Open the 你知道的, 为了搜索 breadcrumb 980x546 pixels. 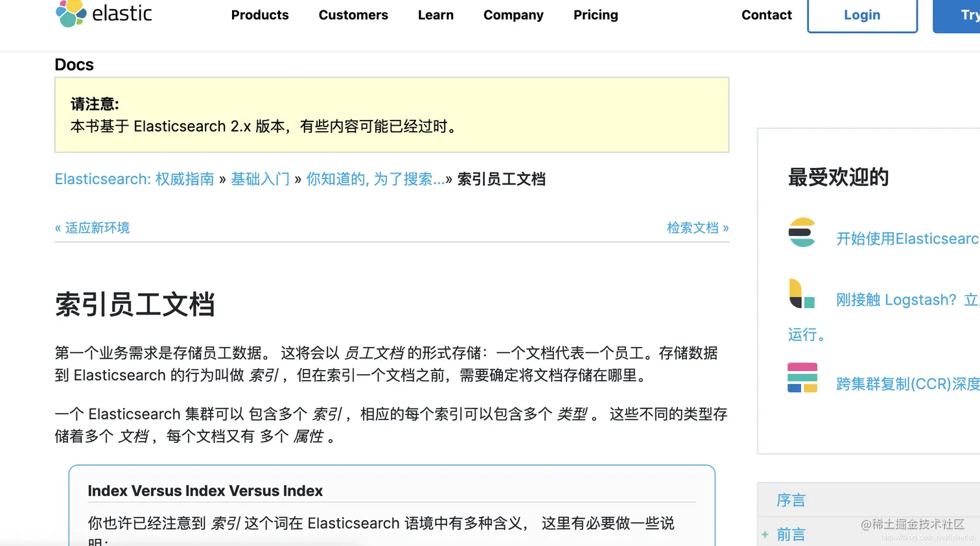coord(375,179)
